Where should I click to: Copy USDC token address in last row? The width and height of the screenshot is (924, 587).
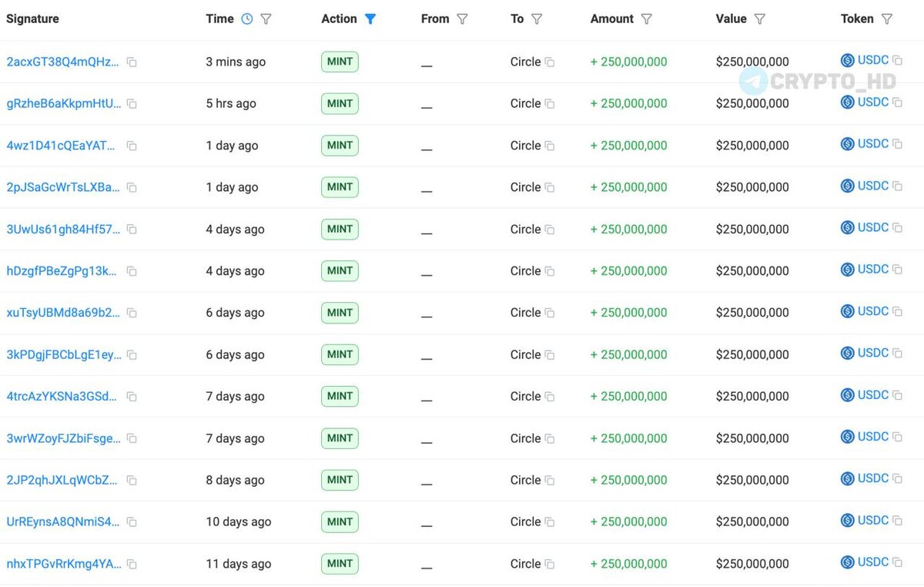coord(897,562)
